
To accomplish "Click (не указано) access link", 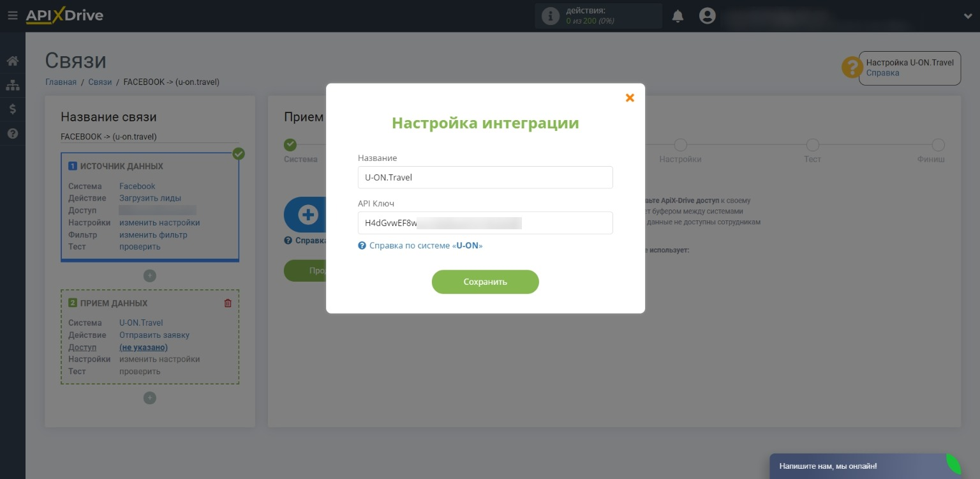I will [x=144, y=347].
